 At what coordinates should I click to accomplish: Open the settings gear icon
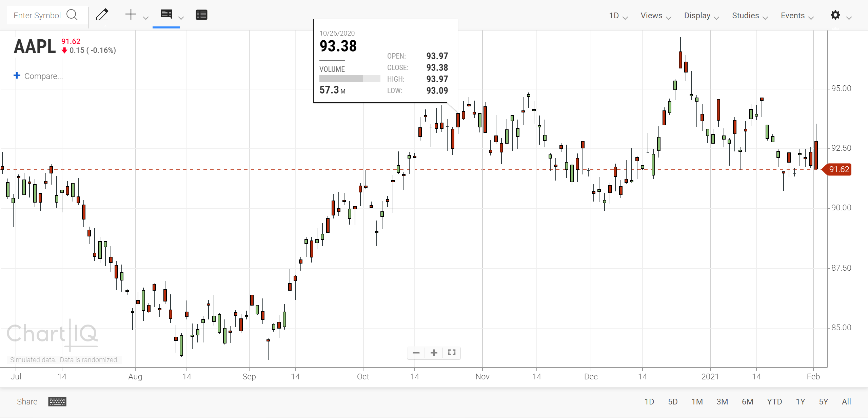coord(835,15)
